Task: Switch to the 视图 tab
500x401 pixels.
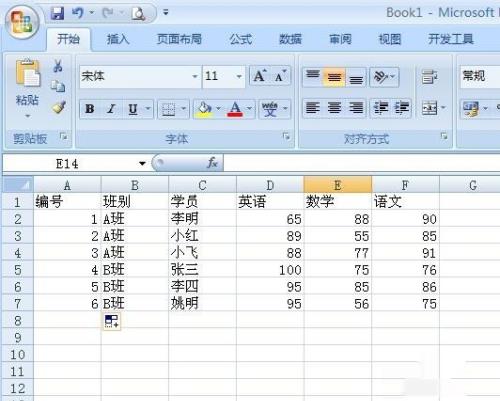Action: [x=390, y=39]
